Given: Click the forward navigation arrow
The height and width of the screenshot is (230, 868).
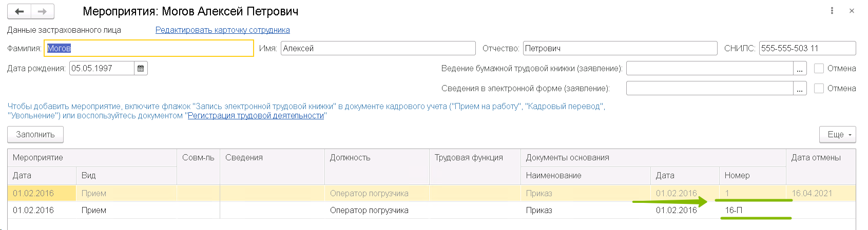Looking at the screenshot, I should coord(43,11).
